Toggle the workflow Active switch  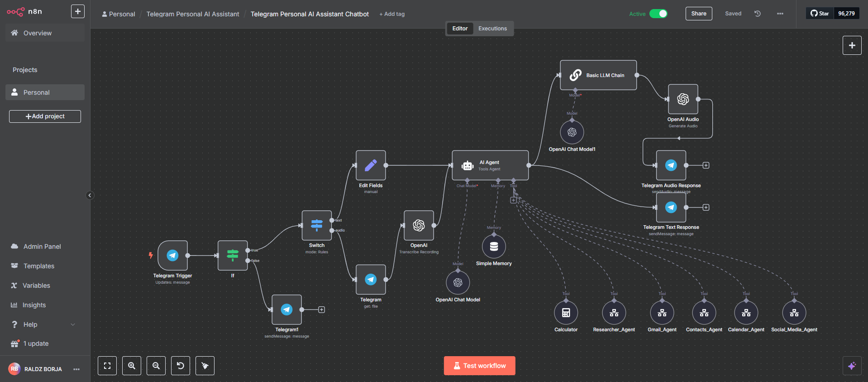click(658, 14)
